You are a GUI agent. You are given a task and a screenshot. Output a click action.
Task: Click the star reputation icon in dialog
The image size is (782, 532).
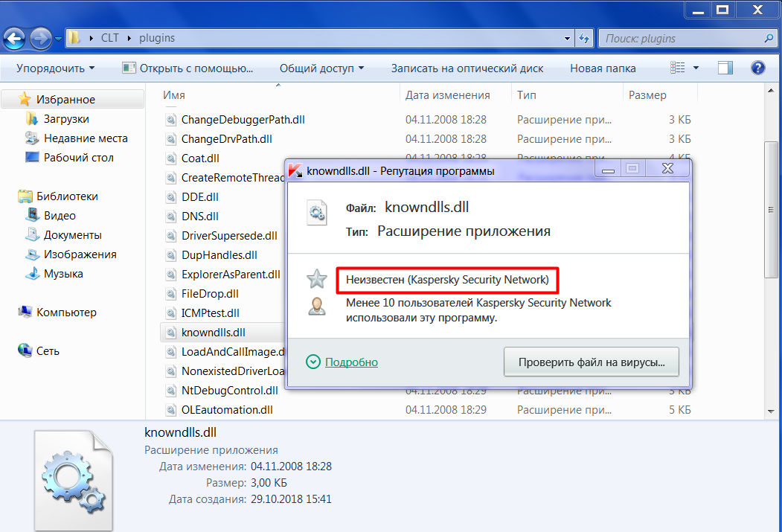[x=317, y=279]
